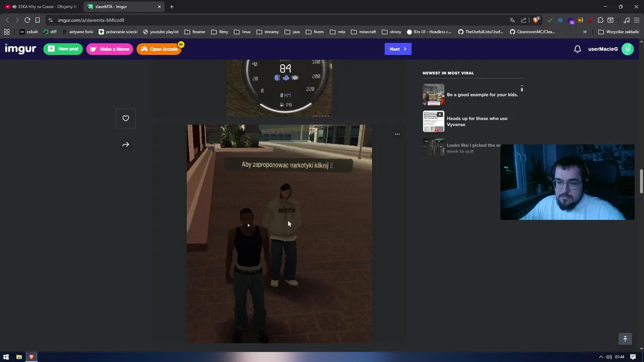Expand filmy bookmark folder

pos(219,32)
